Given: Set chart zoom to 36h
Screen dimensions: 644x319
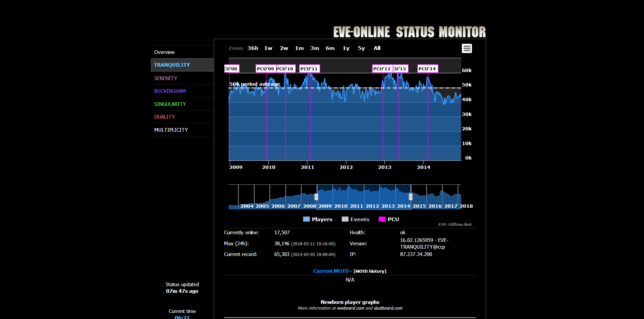Looking at the screenshot, I should (x=253, y=48).
